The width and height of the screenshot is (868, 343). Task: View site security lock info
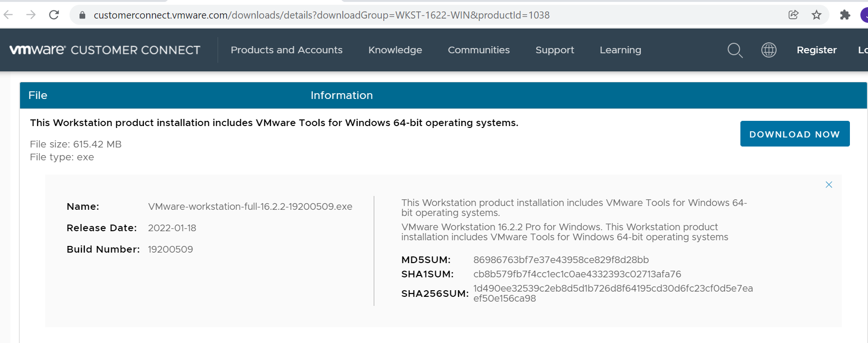[82, 15]
